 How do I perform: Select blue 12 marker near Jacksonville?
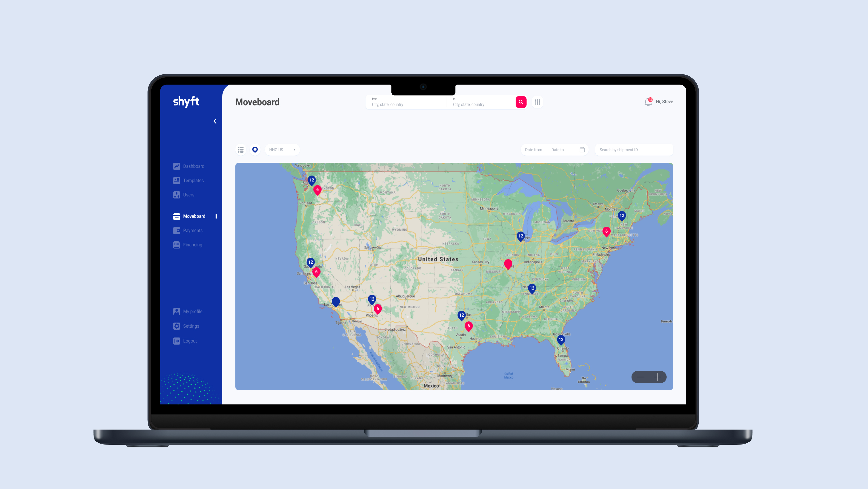(x=561, y=340)
